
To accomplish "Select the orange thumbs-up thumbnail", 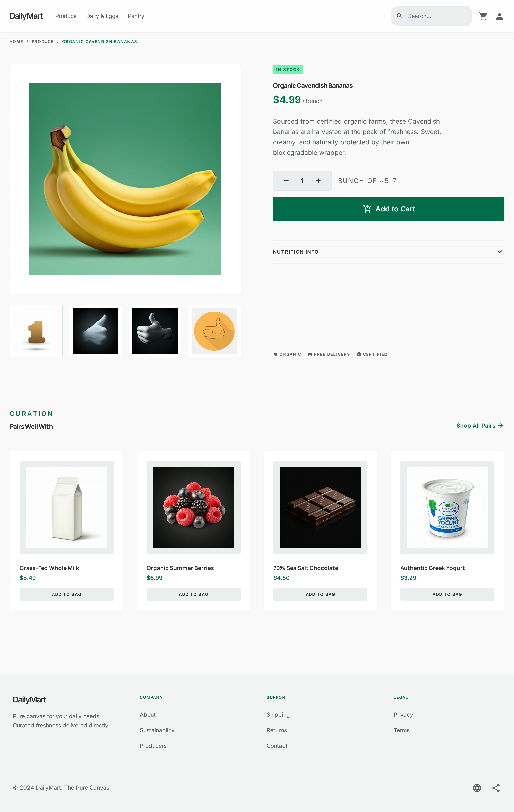I will coord(214,331).
